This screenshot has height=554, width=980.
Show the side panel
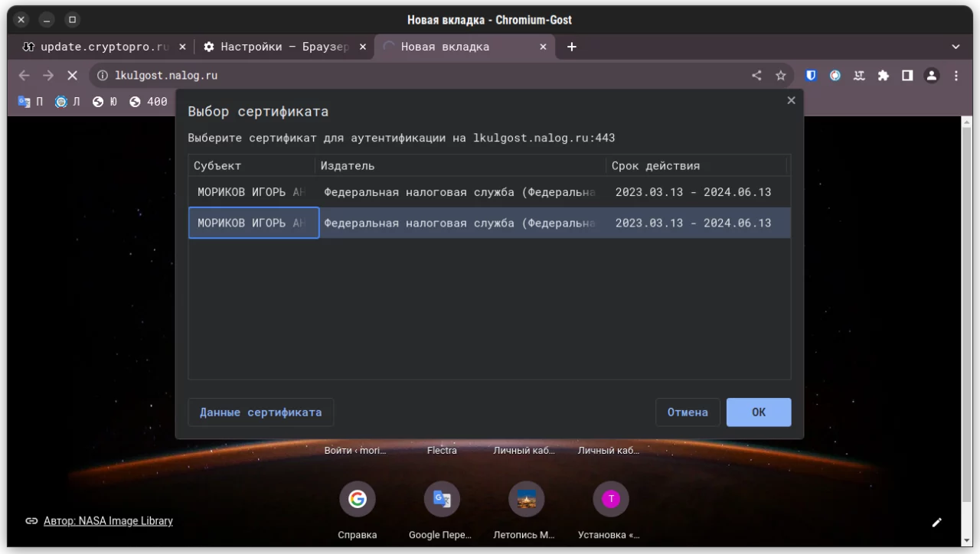point(907,76)
